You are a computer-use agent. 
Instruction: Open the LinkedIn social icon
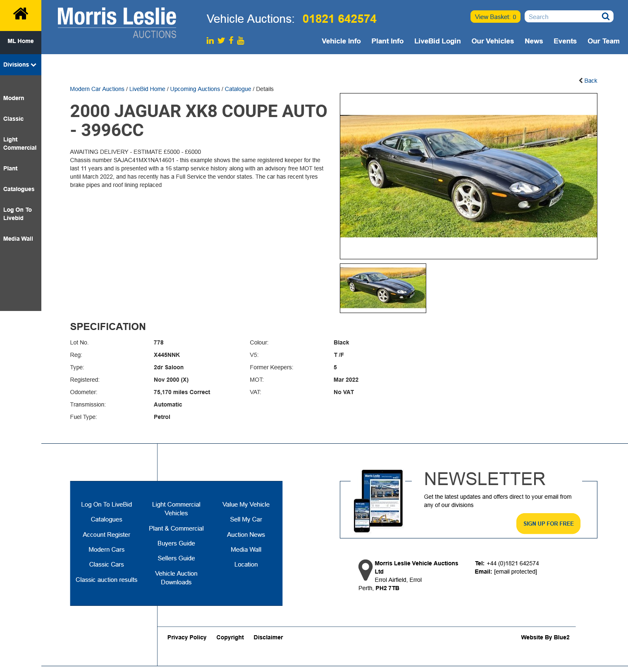pyautogui.click(x=210, y=41)
